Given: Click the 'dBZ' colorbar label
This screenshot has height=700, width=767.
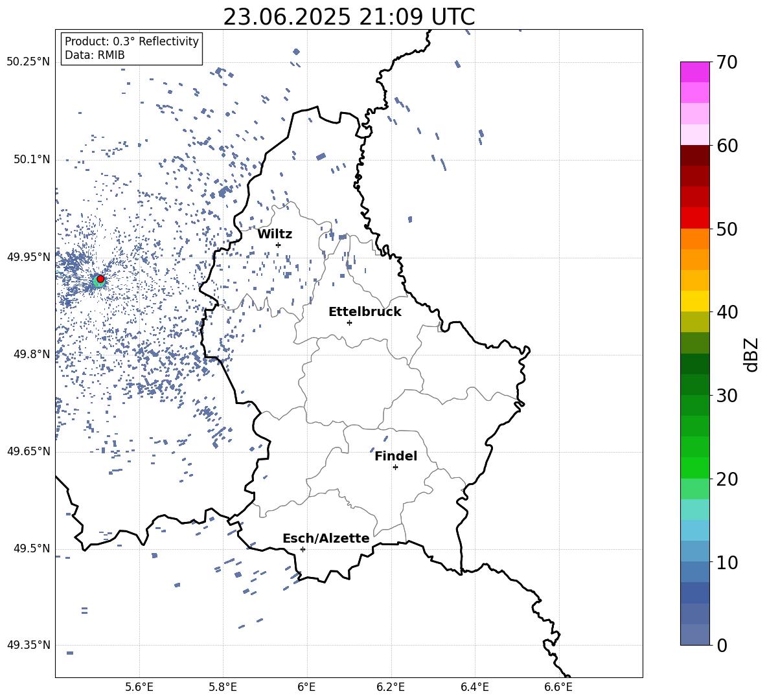Looking at the screenshot, I should pos(752,354).
